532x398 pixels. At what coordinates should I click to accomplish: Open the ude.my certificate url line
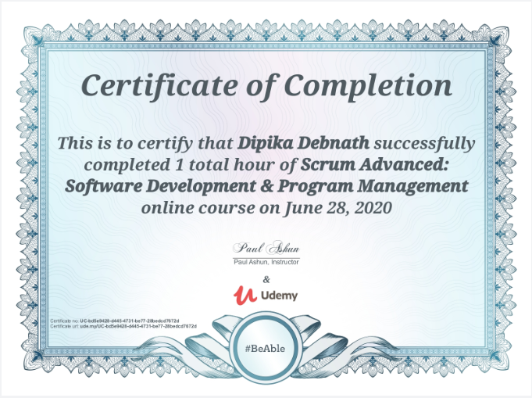123,326
